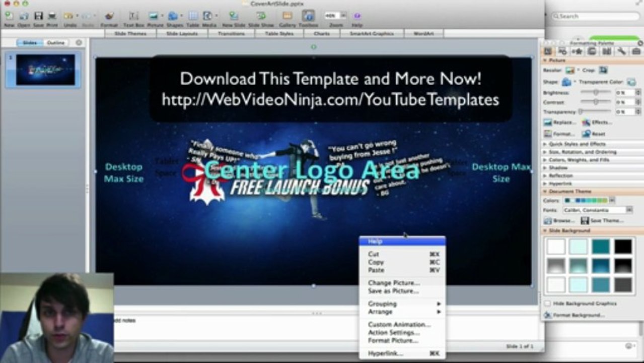Screen dimensions: 644x363
Task: Open Grouping submenu in context menu
Action: tap(402, 304)
